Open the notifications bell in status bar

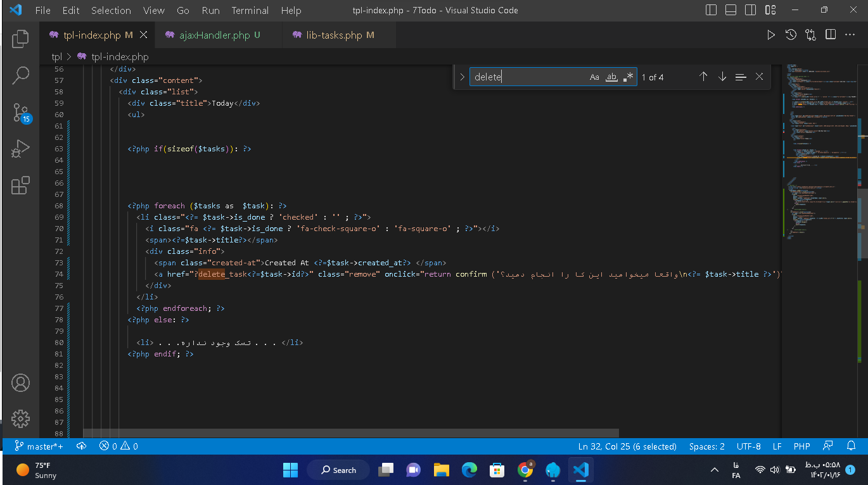point(852,446)
